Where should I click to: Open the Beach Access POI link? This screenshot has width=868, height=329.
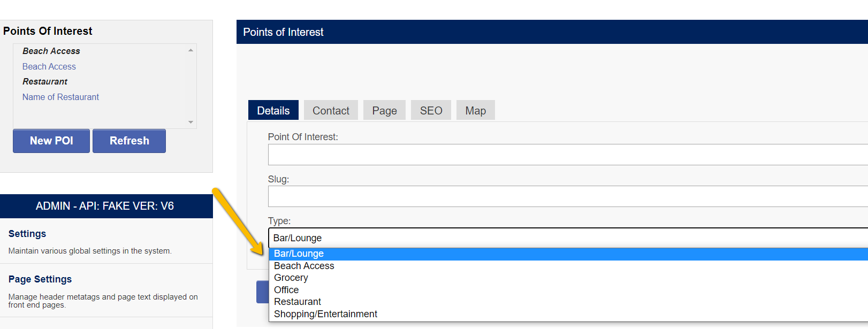point(49,66)
